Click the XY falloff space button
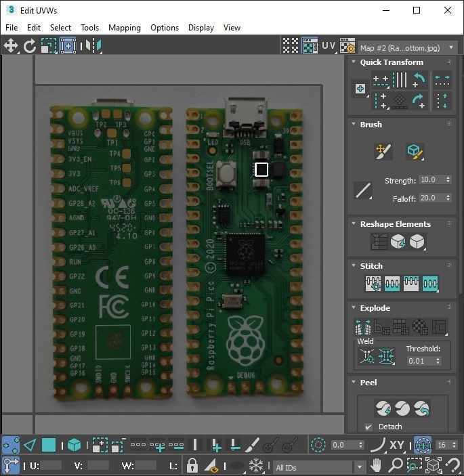This screenshot has width=464, height=476. [x=396, y=446]
